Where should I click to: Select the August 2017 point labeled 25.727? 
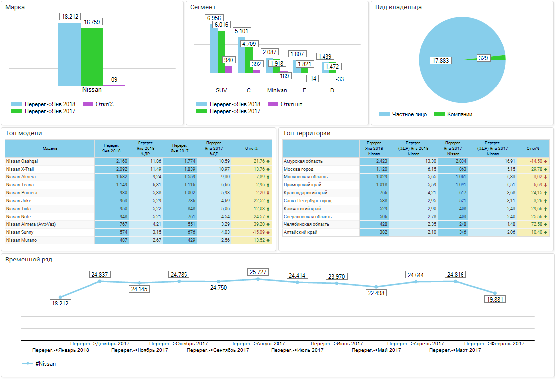pyautogui.click(x=258, y=279)
